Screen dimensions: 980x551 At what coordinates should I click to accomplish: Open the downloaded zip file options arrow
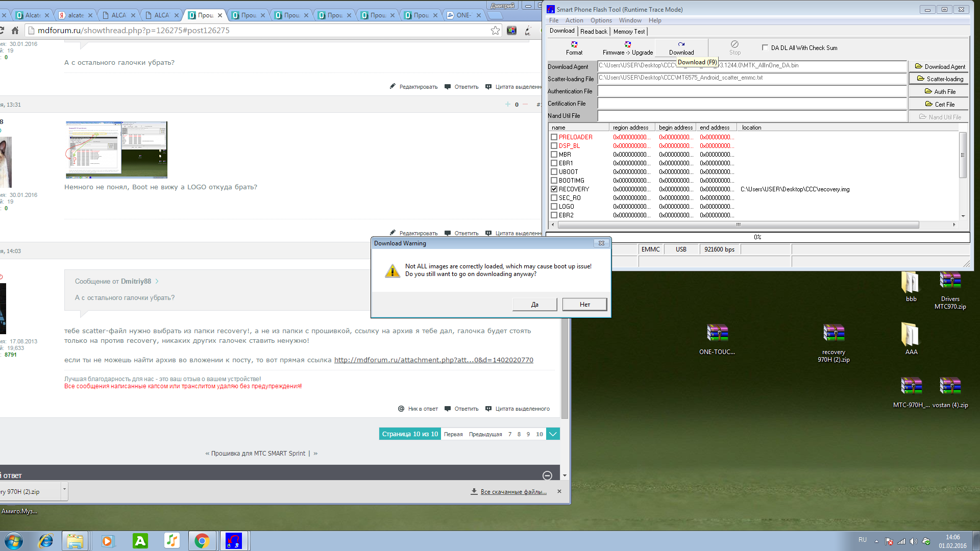coord(64,489)
